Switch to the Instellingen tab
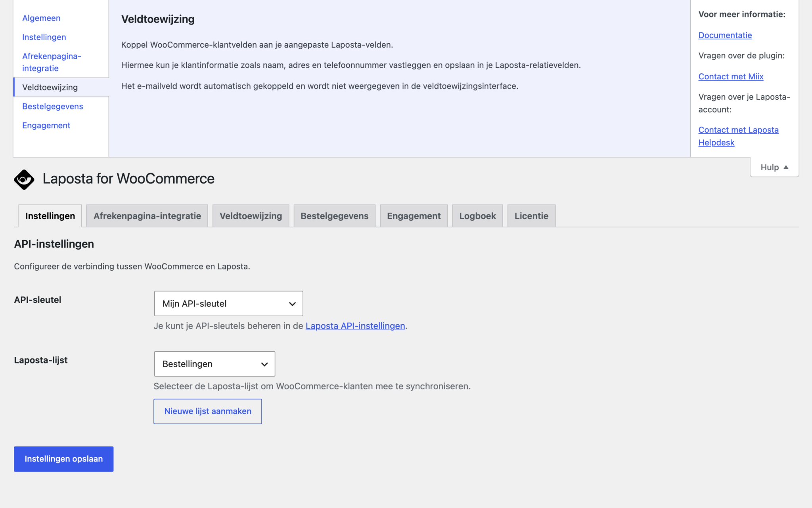812x508 pixels. 50,216
